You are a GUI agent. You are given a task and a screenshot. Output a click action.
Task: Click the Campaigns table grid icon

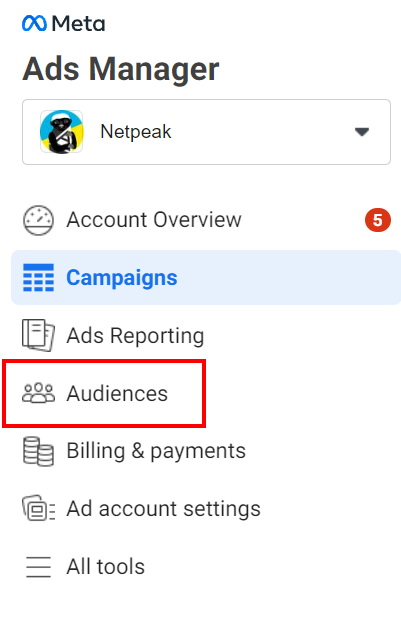tap(38, 278)
